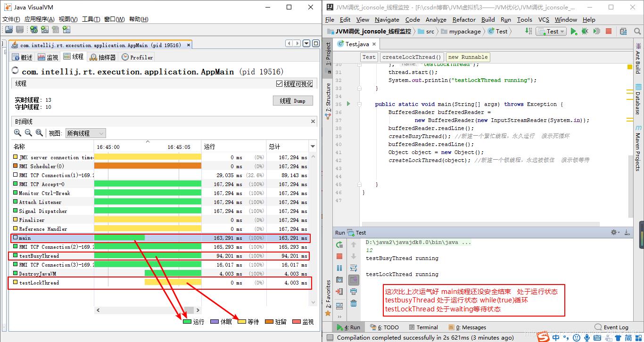Print console output with printer icon
Viewport: 644px width, 342px height.
click(x=354, y=292)
